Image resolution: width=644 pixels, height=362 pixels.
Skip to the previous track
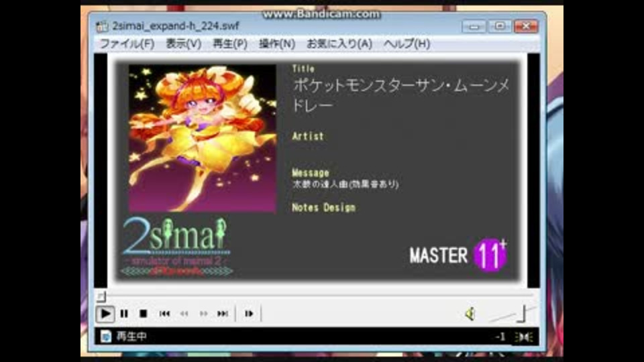click(165, 314)
